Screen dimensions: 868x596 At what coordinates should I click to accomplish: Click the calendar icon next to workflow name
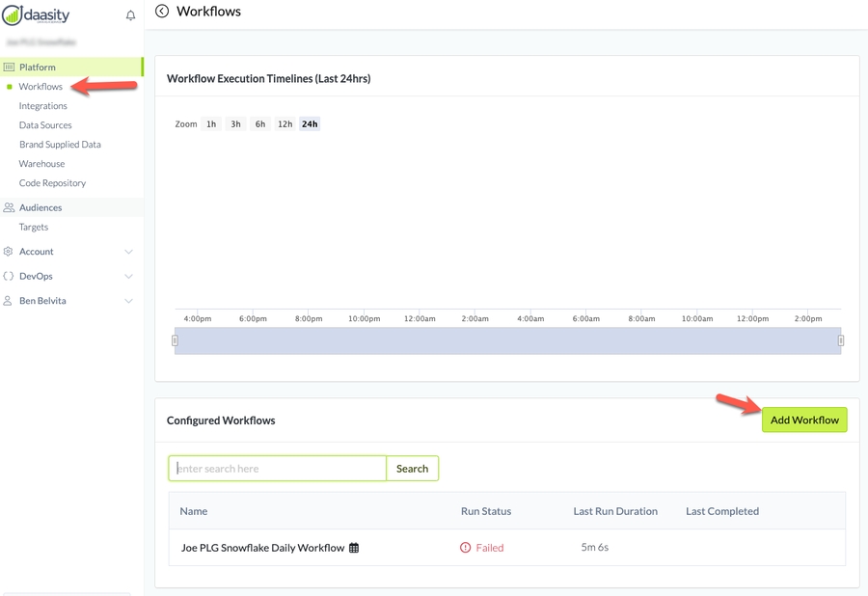coord(354,548)
